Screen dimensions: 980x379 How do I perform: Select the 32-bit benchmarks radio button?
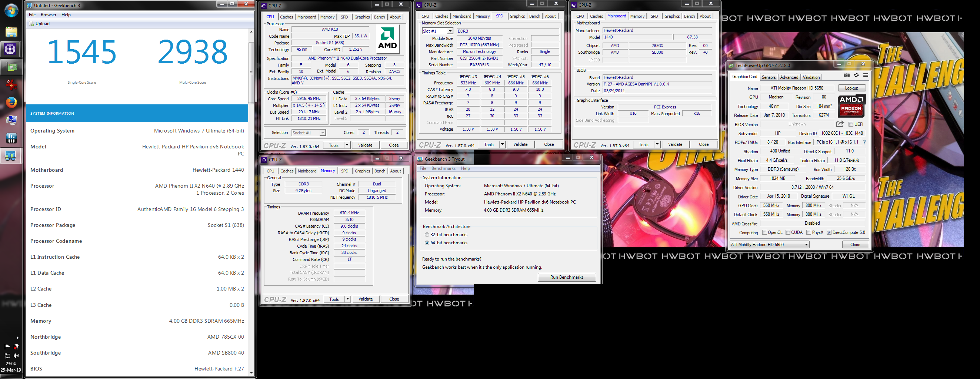[x=427, y=235]
